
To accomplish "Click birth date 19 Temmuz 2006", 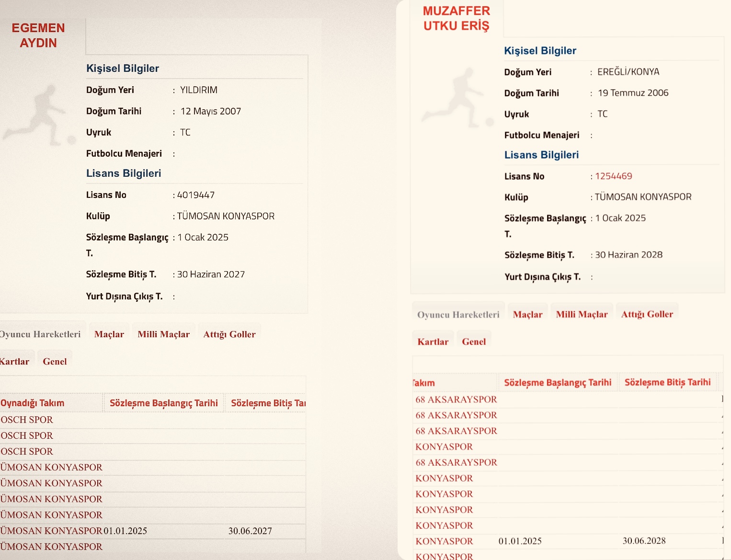I will tap(633, 93).
